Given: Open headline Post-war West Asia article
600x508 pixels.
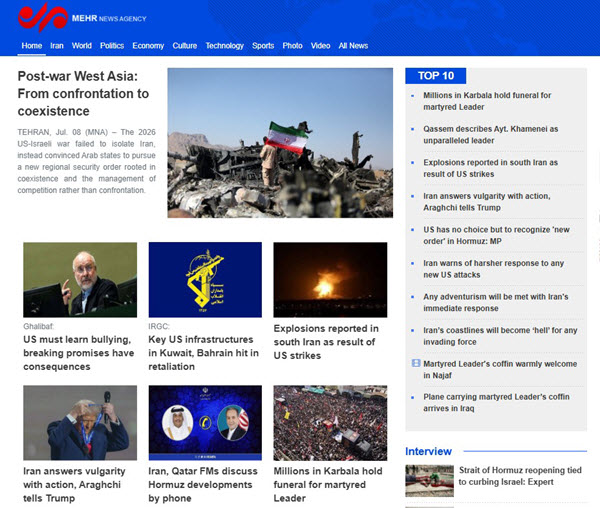Looking at the screenshot, I should 83,94.
